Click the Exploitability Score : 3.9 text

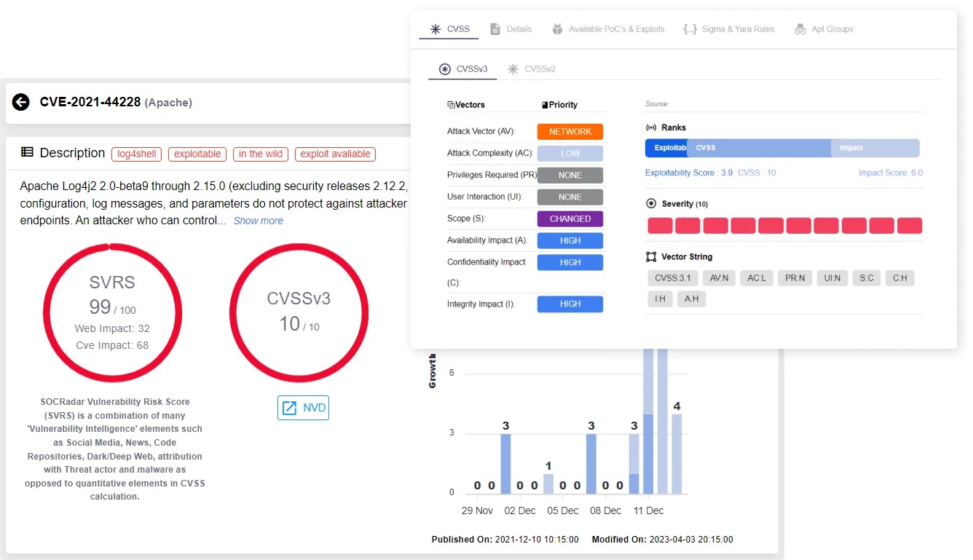pyautogui.click(x=689, y=173)
